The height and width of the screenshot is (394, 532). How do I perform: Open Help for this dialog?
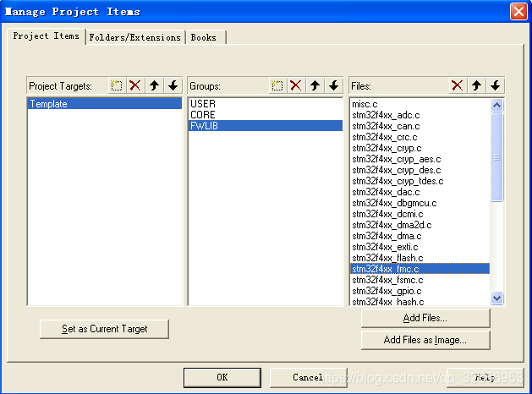click(x=485, y=377)
